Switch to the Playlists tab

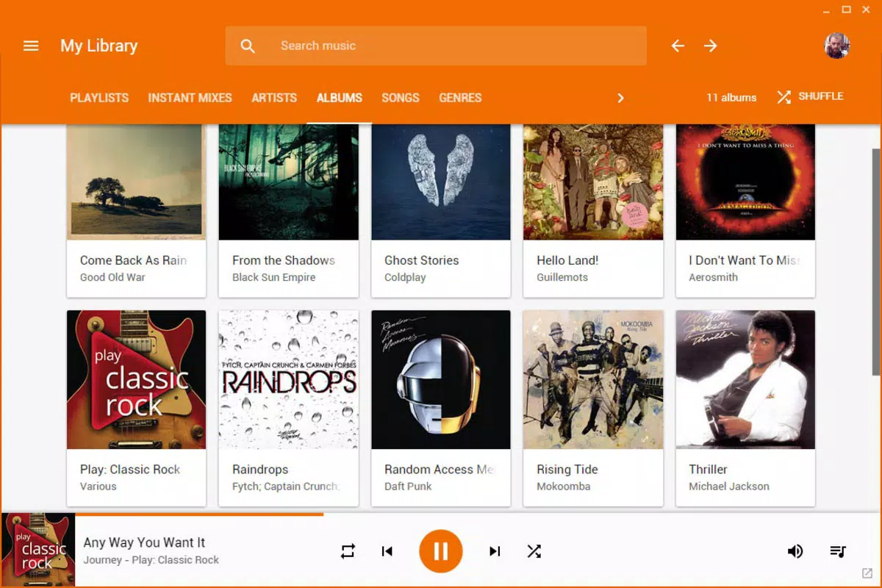pyautogui.click(x=99, y=98)
